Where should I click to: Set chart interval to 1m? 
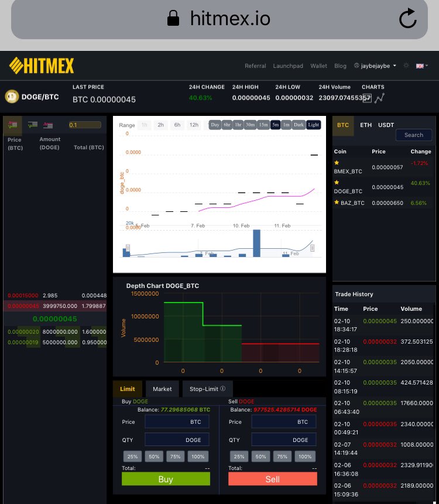pyautogui.click(x=286, y=125)
